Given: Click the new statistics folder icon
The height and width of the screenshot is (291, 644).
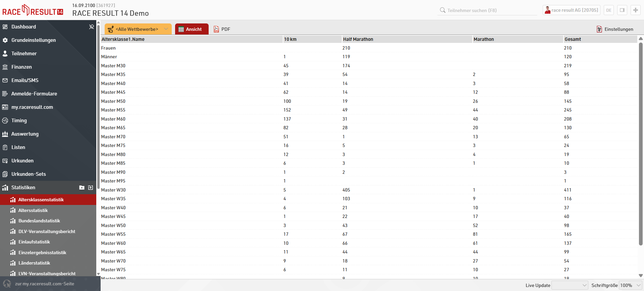Looking at the screenshot, I should 82,188.
